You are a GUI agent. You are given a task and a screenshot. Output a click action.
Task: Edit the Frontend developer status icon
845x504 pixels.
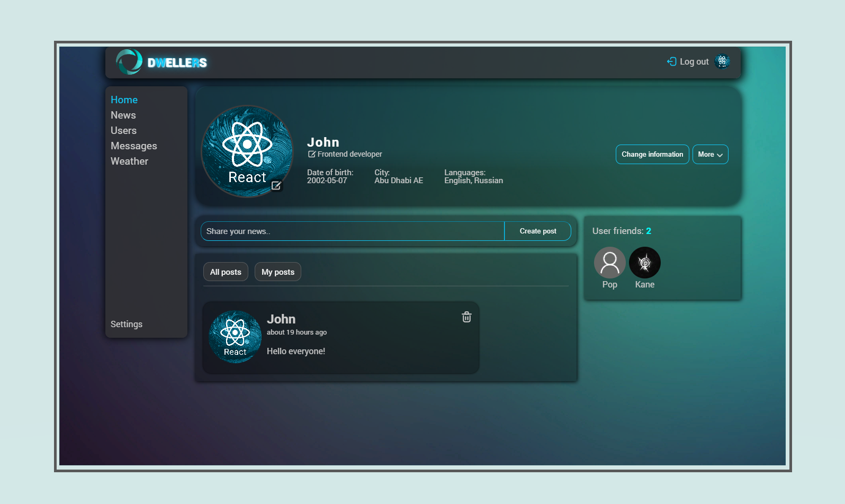click(312, 154)
